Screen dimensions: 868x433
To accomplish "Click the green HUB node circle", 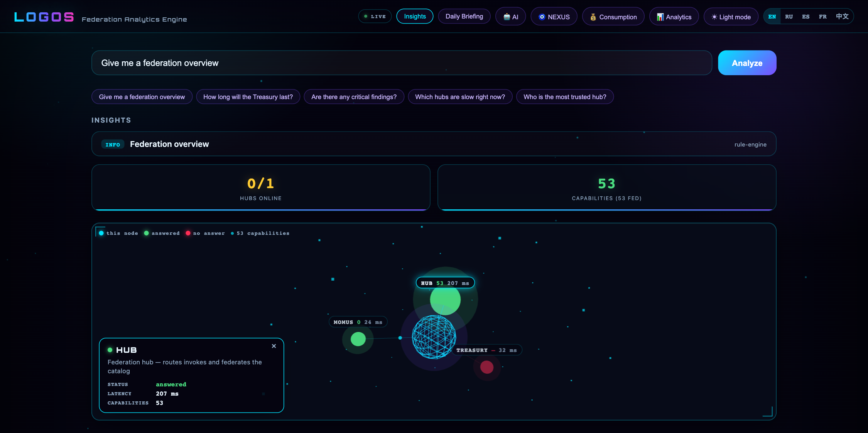I will point(445,300).
